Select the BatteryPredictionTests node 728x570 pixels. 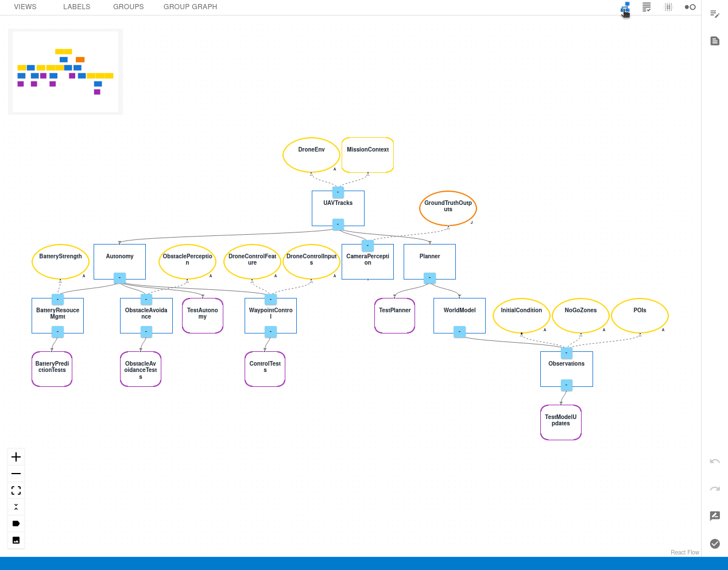52,369
